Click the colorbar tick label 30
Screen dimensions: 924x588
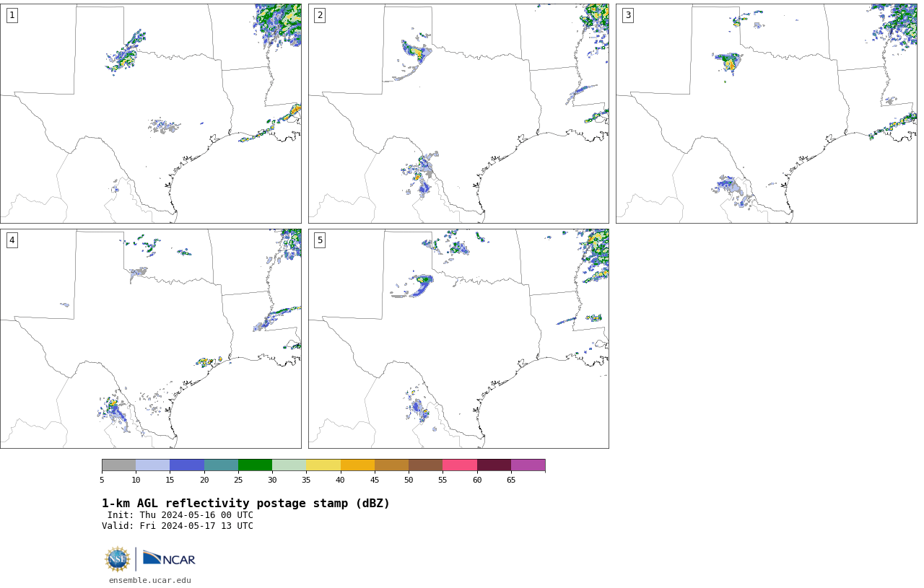click(272, 480)
